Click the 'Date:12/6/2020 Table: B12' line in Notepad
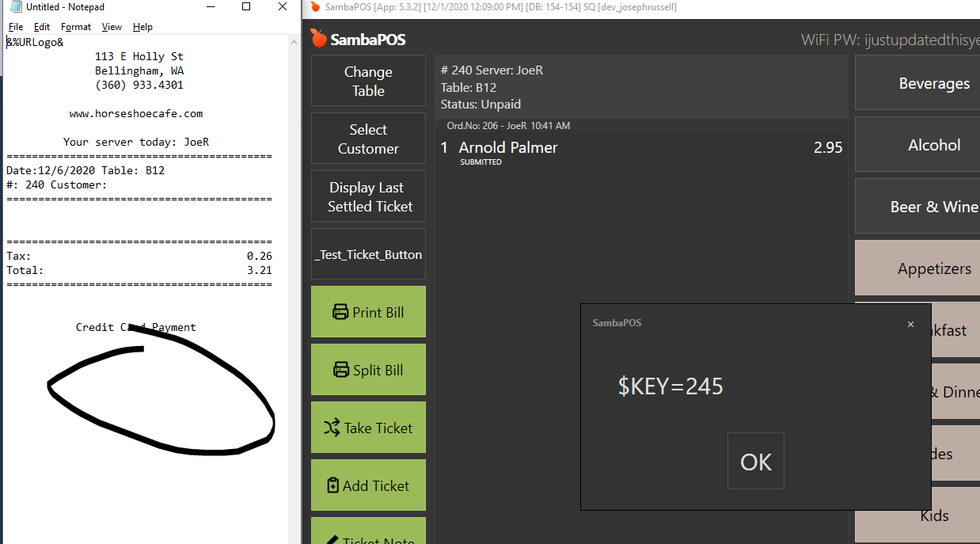Image resolution: width=980 pixels, height=544 pixels. coord(85,170)
